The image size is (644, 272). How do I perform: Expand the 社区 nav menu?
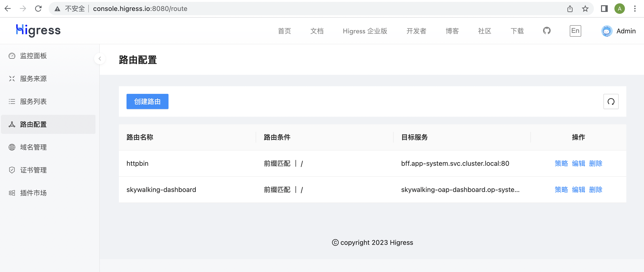[x=484, y=31]
